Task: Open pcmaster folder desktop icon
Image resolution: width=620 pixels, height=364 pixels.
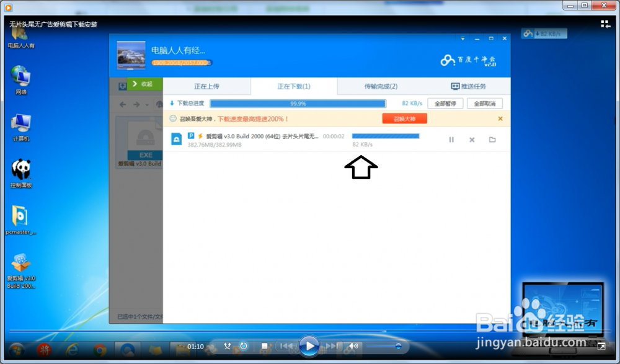Action: 20,220
